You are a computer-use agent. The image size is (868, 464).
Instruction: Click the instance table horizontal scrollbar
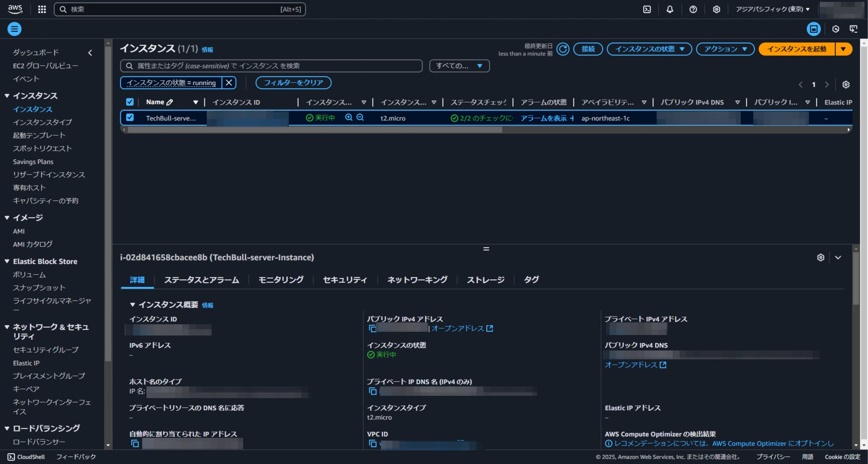[x=315, y=130]
